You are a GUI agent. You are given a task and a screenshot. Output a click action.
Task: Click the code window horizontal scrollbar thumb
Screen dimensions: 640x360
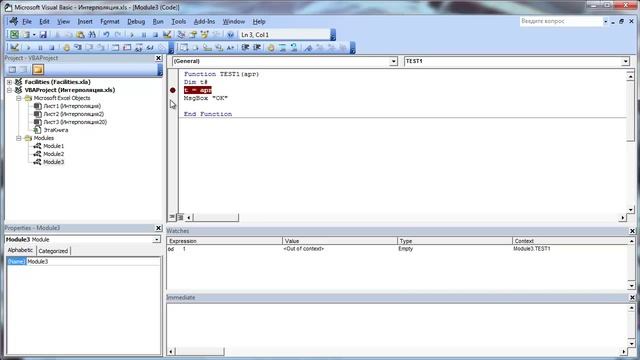[216, 218]
